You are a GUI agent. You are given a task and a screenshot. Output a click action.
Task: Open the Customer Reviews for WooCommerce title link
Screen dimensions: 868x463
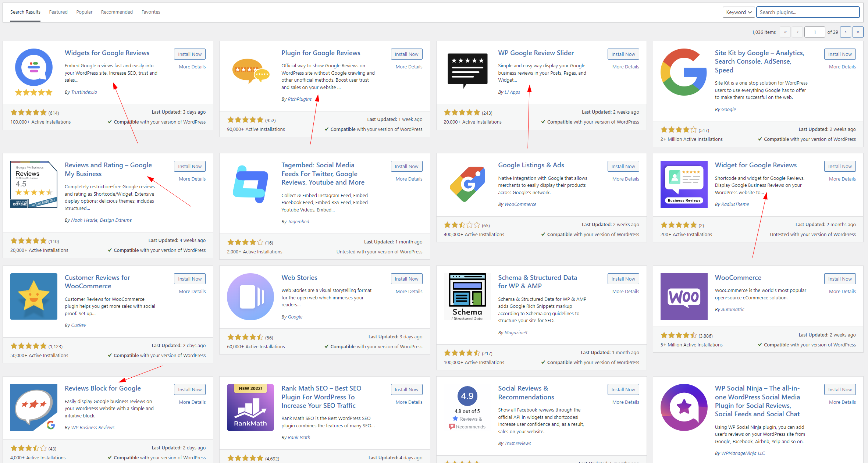click(97, 282)
